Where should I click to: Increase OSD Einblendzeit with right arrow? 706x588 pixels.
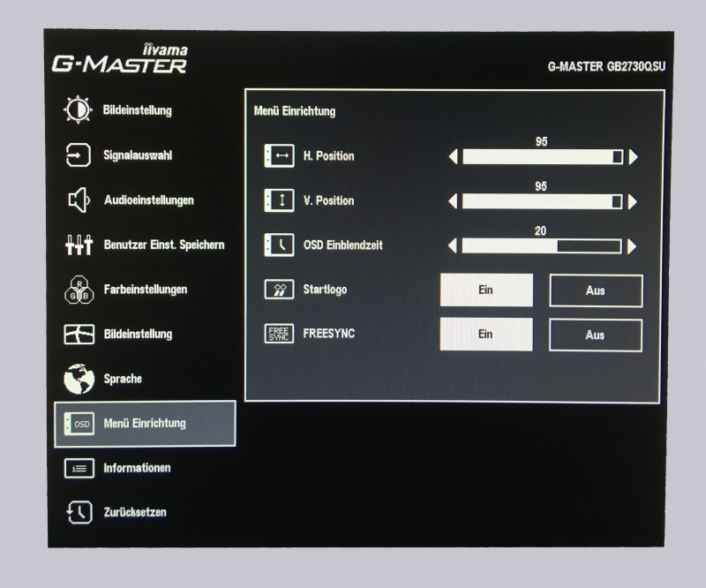point(632,246)
